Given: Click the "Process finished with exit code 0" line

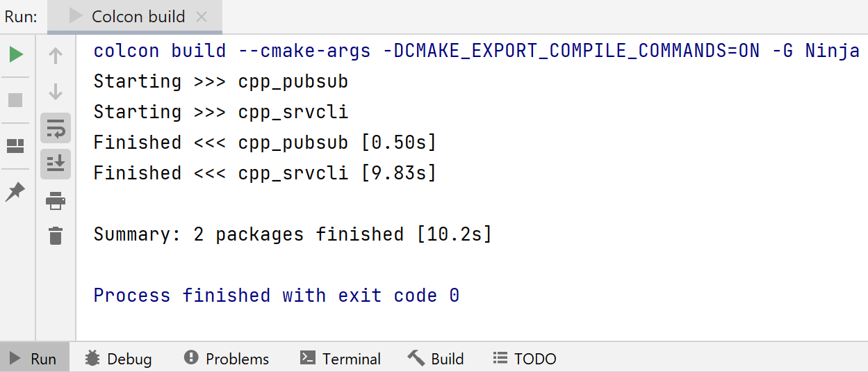Looking at the screenshot, I should [x=277, y=296].
